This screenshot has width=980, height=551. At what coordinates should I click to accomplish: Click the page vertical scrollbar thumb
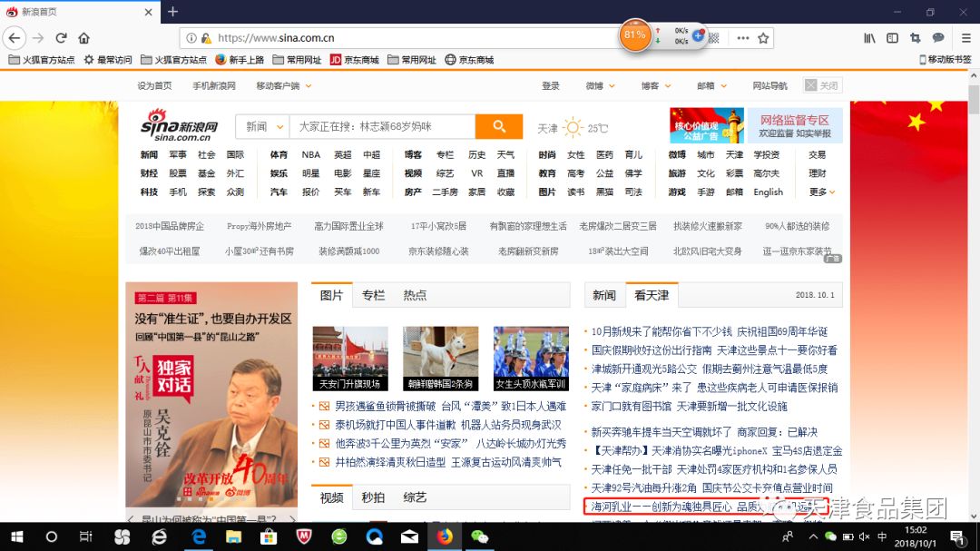click(974, 99)
